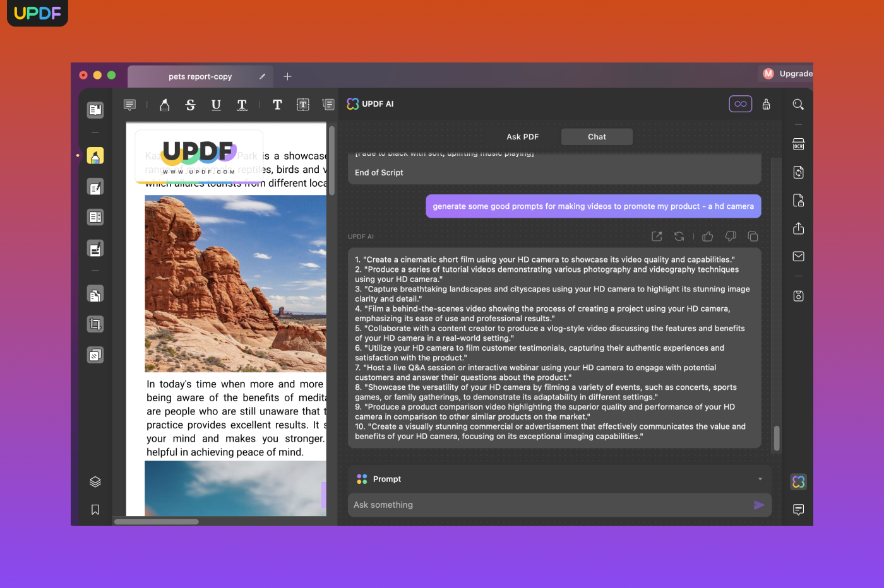This screenshot has width=884, height=588.
Task: Select the sticky note comment tool
Action: [129, 105]
